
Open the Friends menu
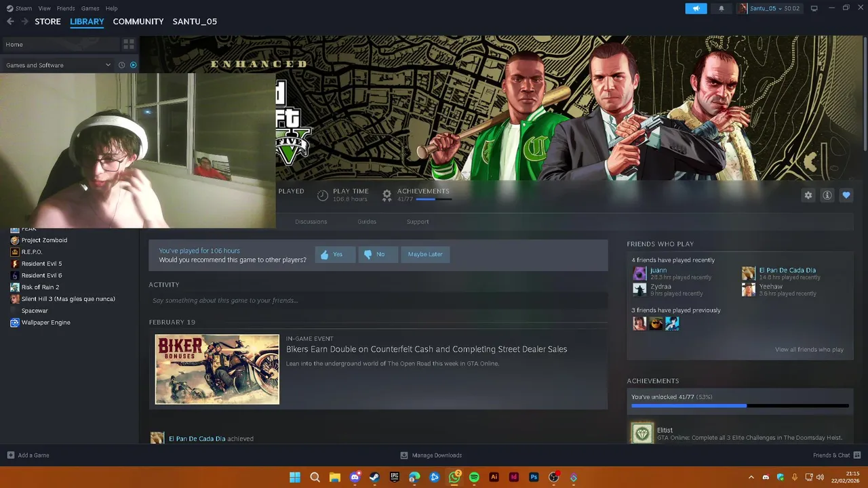[x=66, y=8]
